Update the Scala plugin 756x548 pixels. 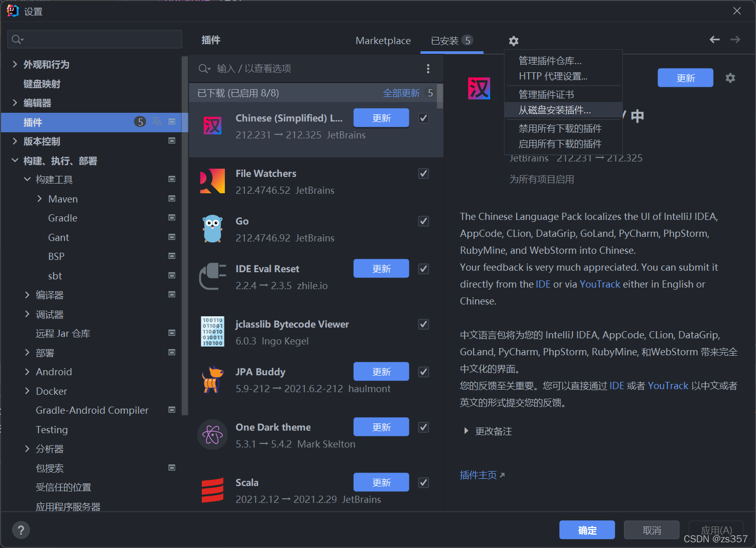coord(381,482)
